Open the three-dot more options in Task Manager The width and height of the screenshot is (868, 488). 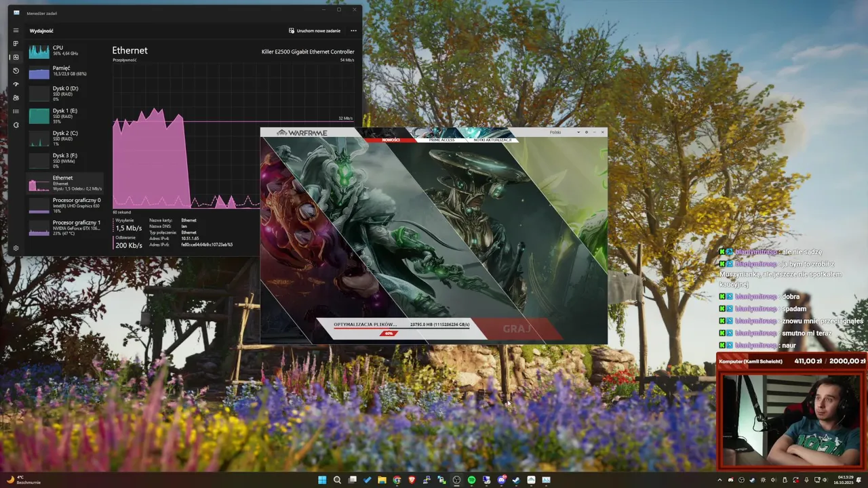pyautogui.click(x=353, y=30)
